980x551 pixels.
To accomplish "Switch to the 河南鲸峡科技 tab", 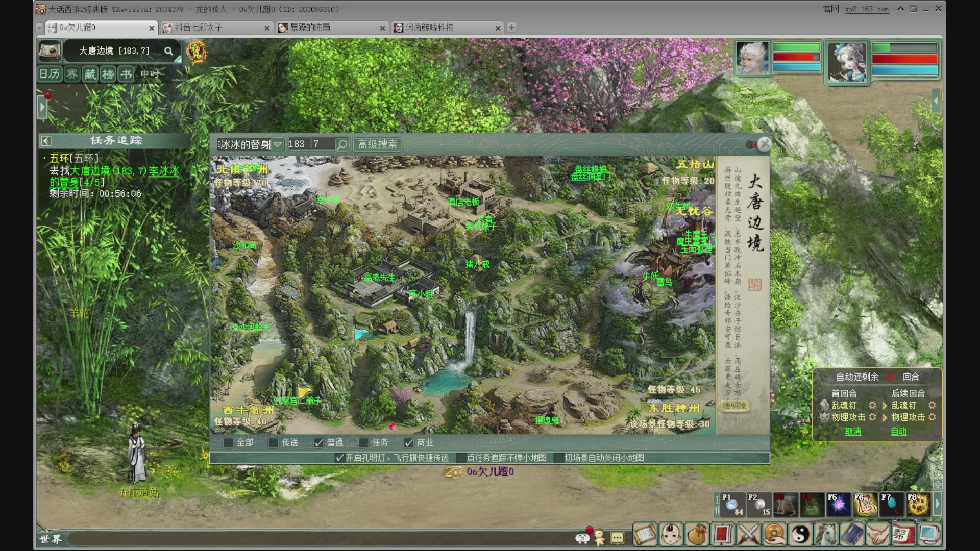I will pyautogui.click(x=447, y=28).
